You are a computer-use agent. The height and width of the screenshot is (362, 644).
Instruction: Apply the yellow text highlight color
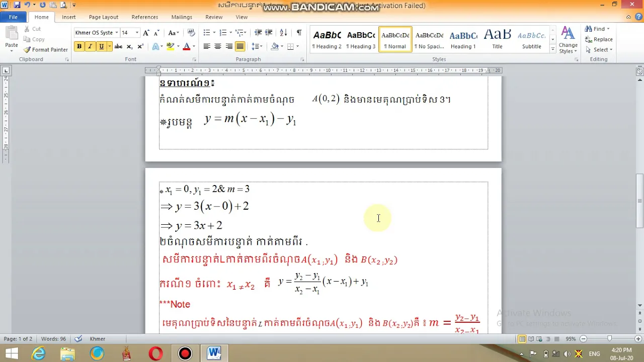coord(170,46)
